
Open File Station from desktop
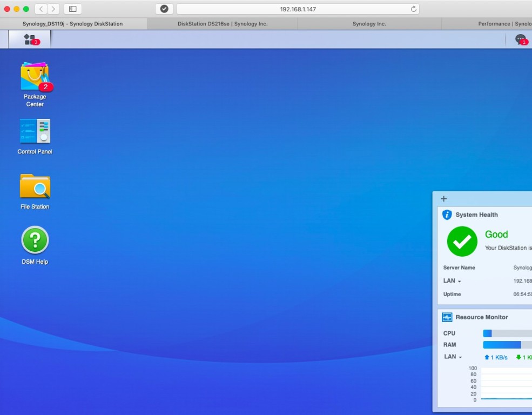pos(35,192)
